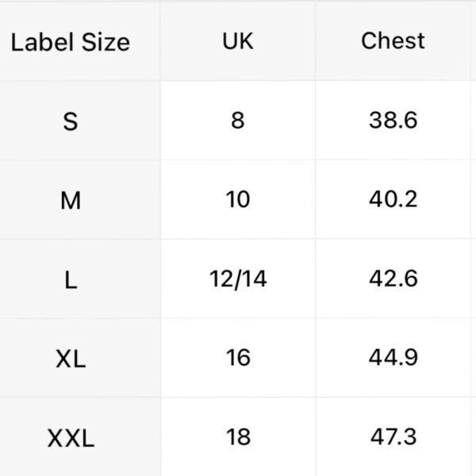
Task: Click the chest value 47.3
Action: point(393,437)
